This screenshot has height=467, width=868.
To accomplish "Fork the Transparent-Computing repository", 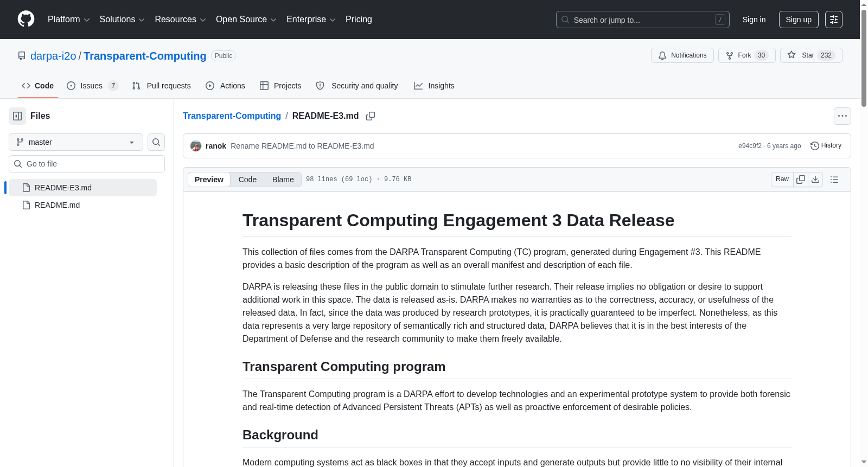I will (x=747, y=55).
